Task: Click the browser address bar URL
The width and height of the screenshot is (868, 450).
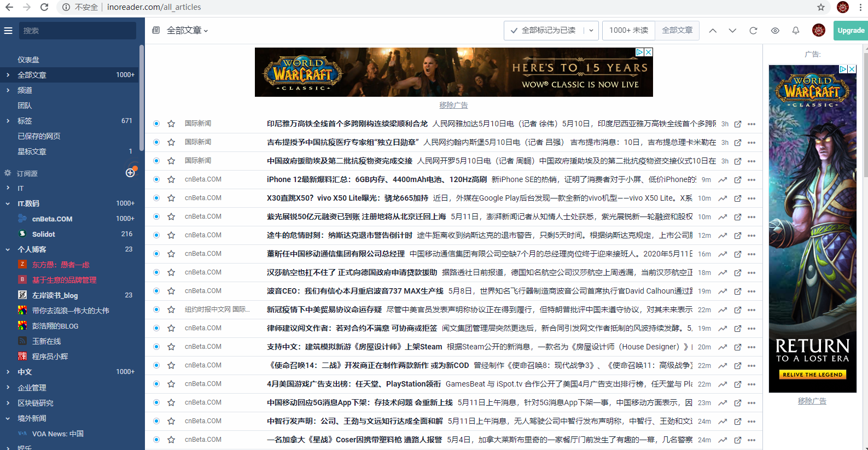Action: coord(154,7)
